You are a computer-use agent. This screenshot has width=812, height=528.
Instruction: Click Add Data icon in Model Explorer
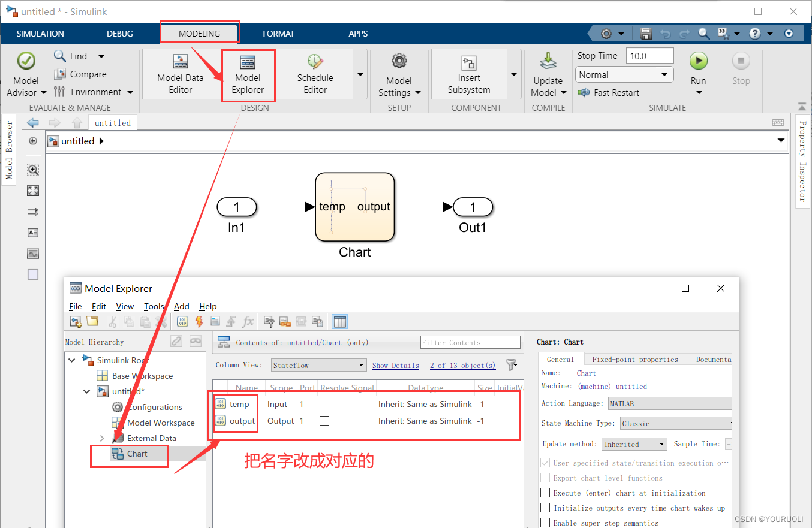(183, 322)
